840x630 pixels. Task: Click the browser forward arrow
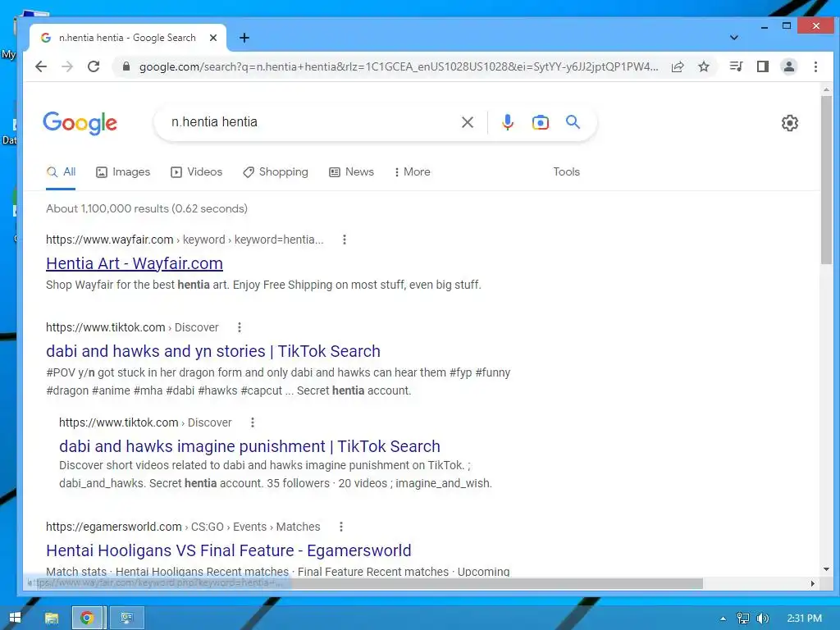coord(67,66)
